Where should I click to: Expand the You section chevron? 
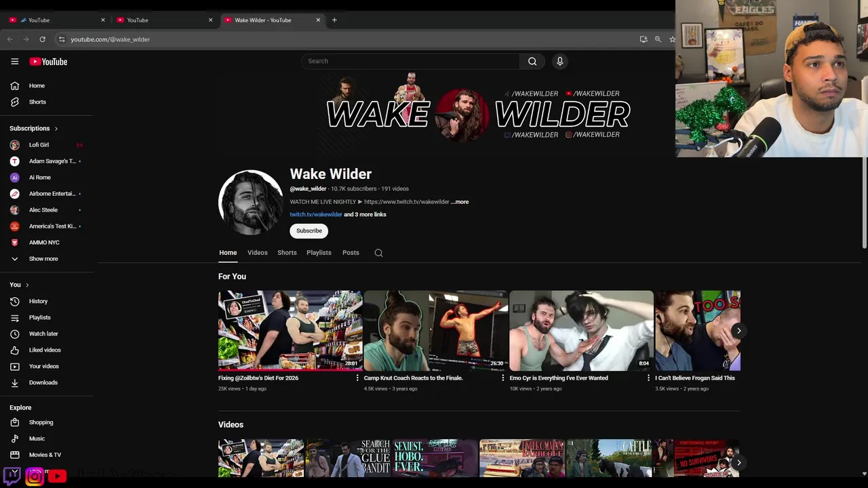[27, 285]
